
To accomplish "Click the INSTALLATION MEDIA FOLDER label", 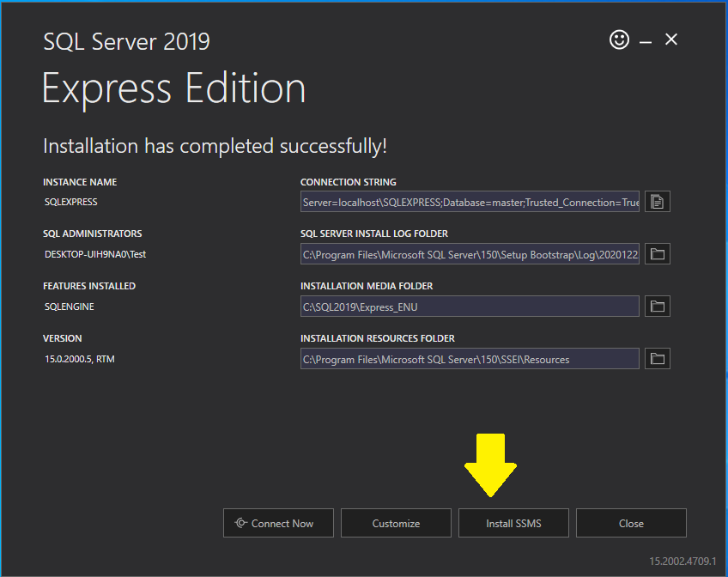I will point(367,286).
